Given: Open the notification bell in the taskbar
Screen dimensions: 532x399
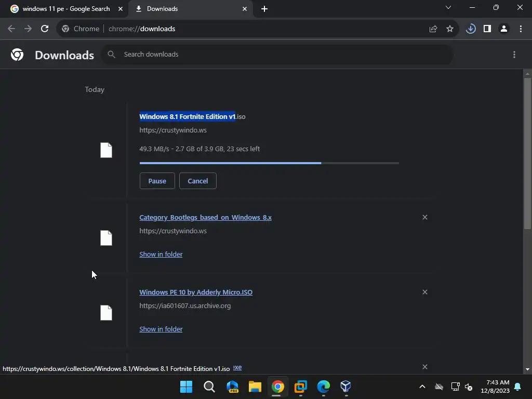Looking at the screenshot, I should click(x=518, y=387).
